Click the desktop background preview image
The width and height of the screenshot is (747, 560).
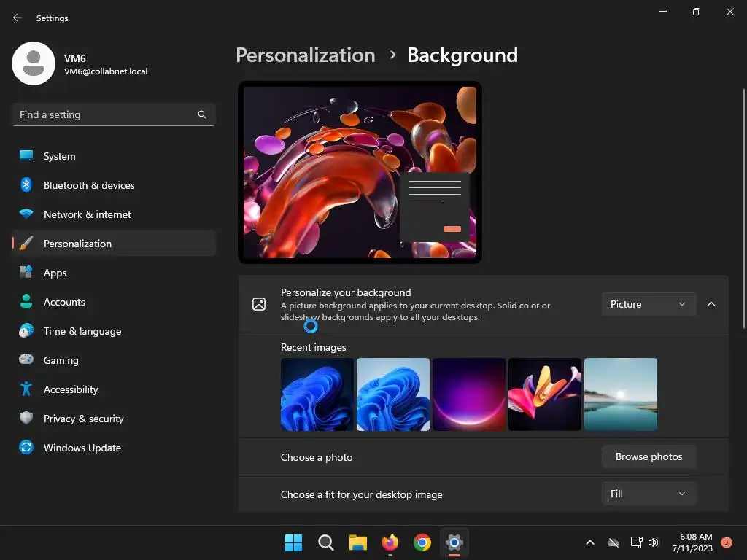pyautogui.click(x=360, y=172)
